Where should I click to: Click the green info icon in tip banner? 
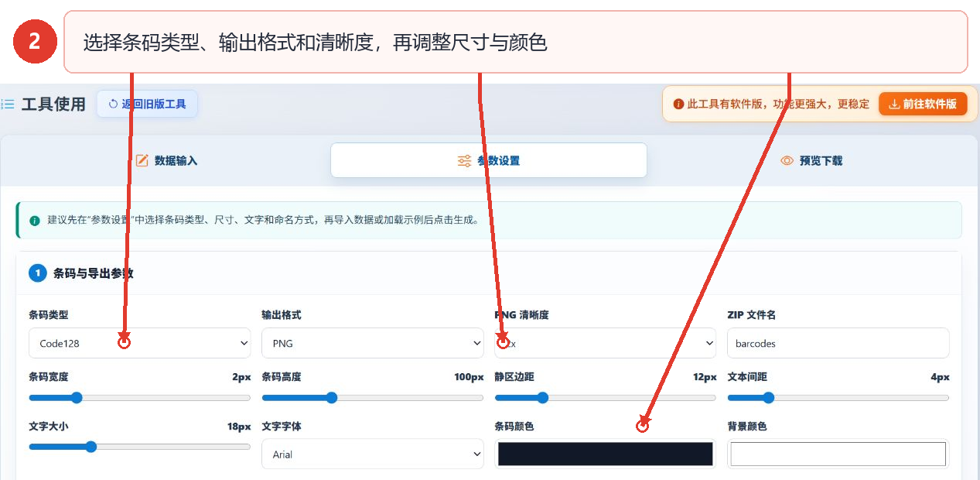coord(34,220)
